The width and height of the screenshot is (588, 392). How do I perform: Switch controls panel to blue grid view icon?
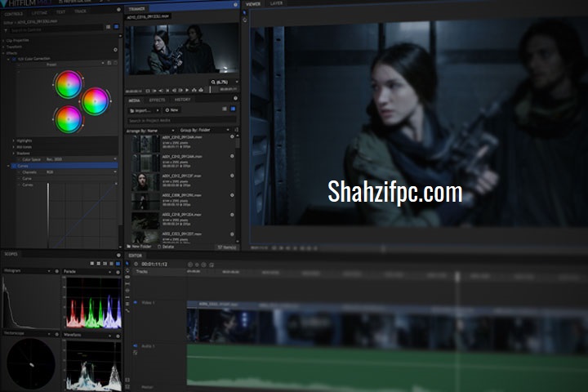pyautogui.click(x=116, y=27)
